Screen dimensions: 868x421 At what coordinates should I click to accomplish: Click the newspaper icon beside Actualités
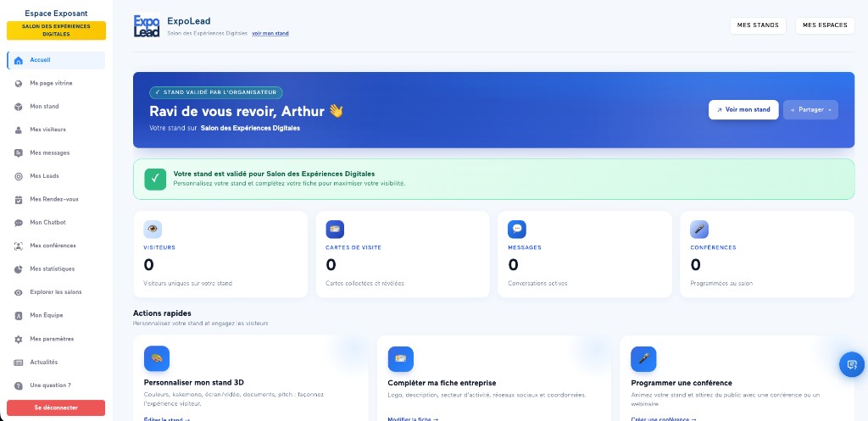(x=19, y=363)
